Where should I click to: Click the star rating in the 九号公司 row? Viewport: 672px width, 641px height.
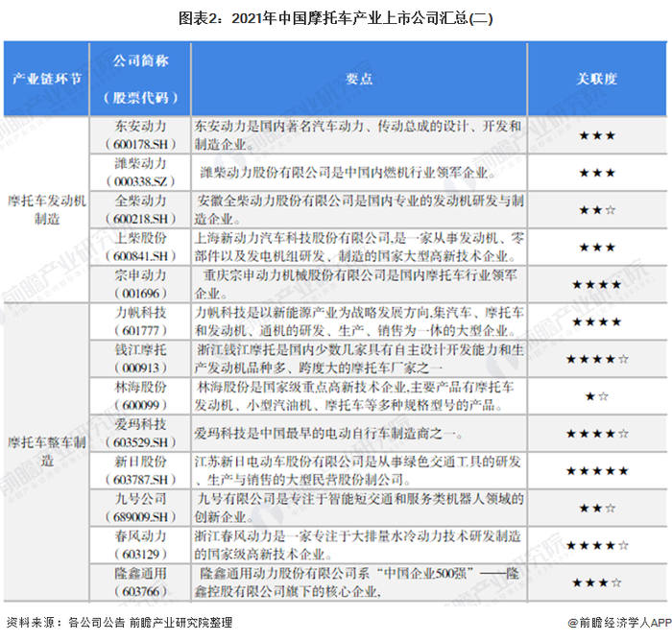pyautogui.click(x=597, y=509)
